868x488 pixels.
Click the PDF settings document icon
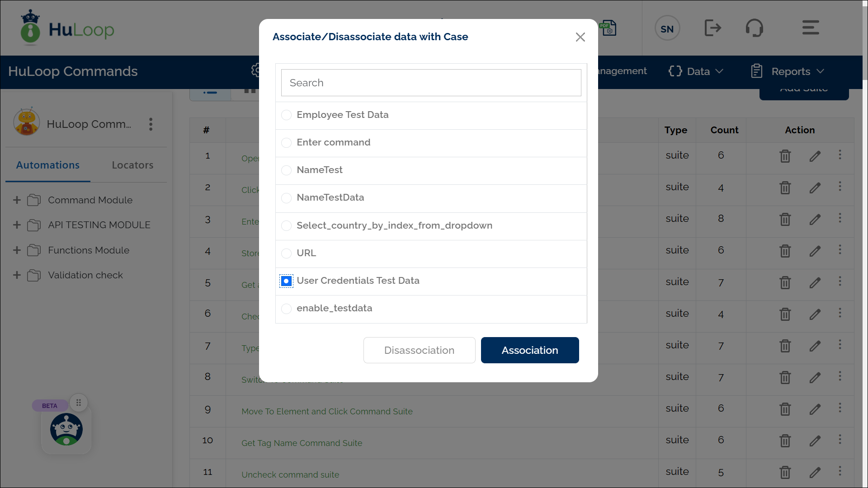[x=609, y=28]
